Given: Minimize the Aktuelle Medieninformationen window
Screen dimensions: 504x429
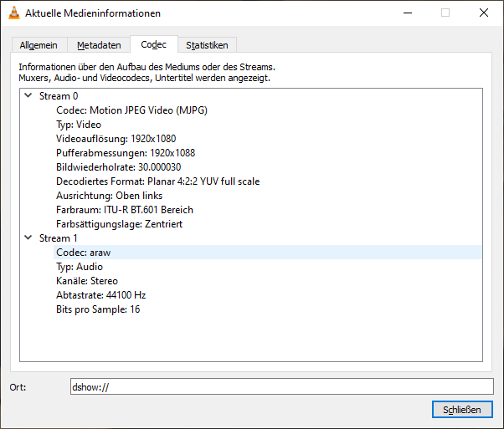Looking at the screenshot, I should click(x=408, y=13).
